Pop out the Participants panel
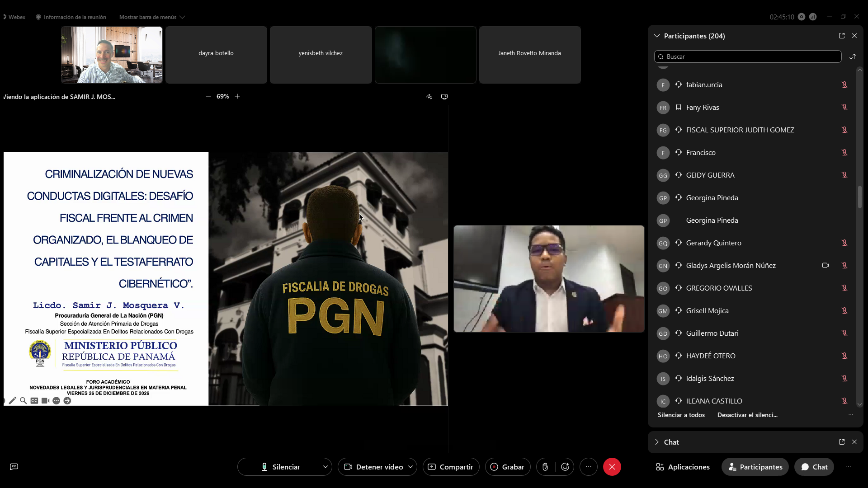 842,36
